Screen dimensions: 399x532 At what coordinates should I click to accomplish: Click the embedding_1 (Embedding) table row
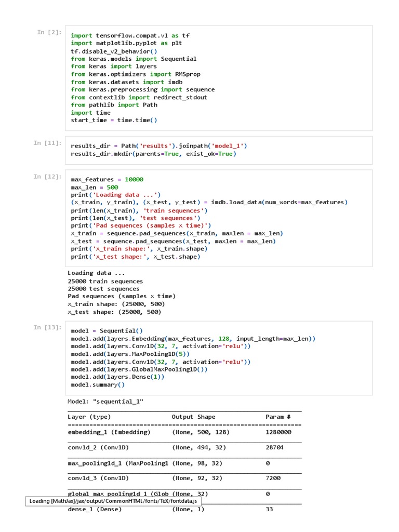109,432
